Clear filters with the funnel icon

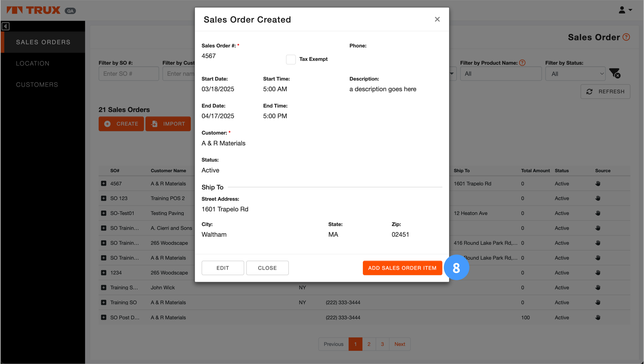point(614,73)
